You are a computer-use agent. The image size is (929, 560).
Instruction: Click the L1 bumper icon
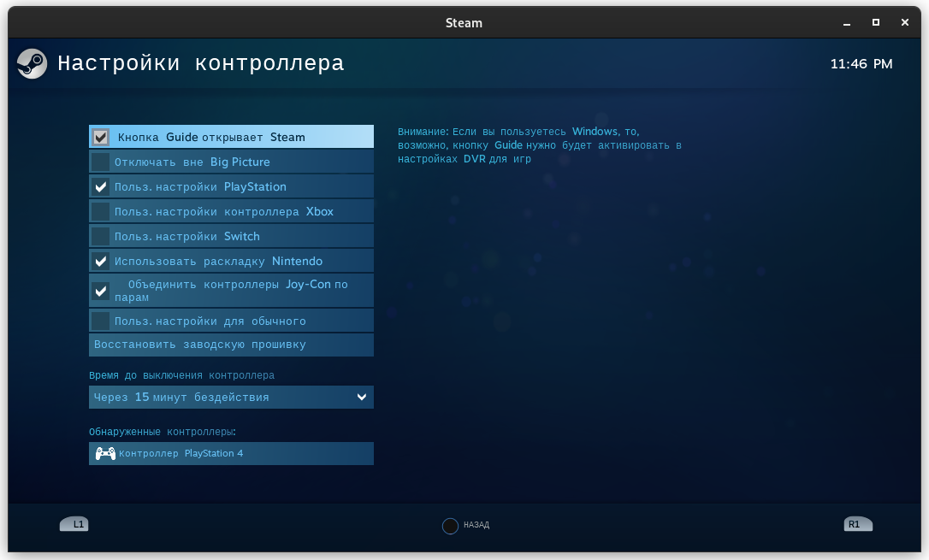pyautogui.click(x=74, y=524)
